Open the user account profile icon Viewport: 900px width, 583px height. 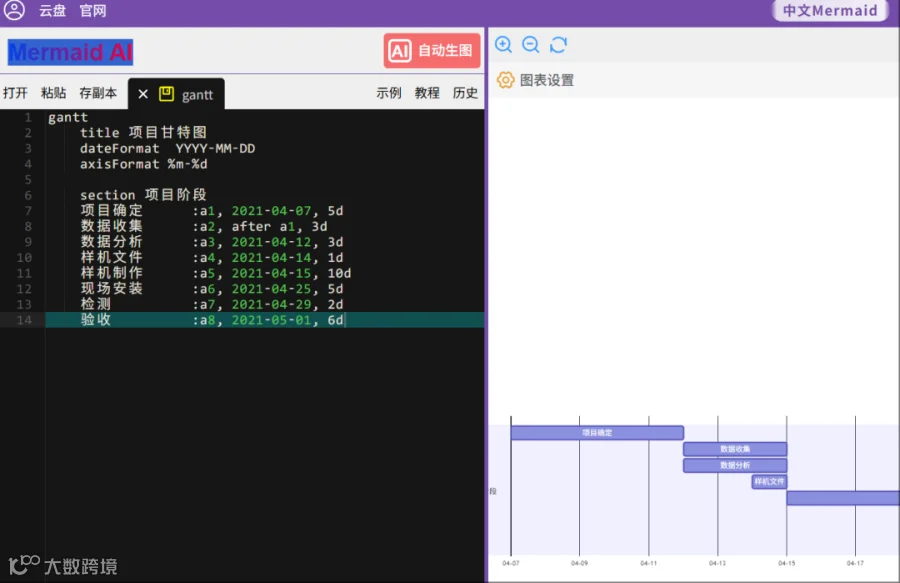[14, 10]
